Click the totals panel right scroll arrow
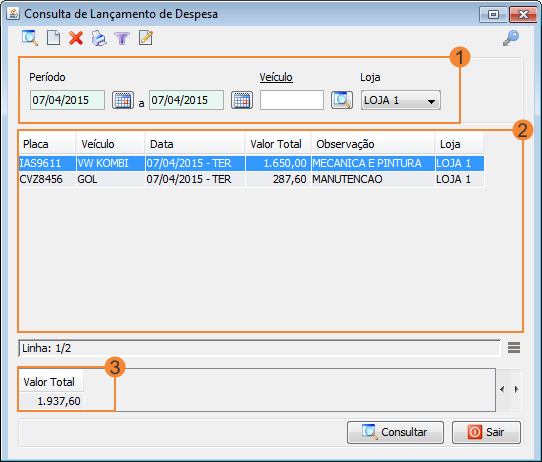Viewport: 542px width, 462px height. point(517,389)
